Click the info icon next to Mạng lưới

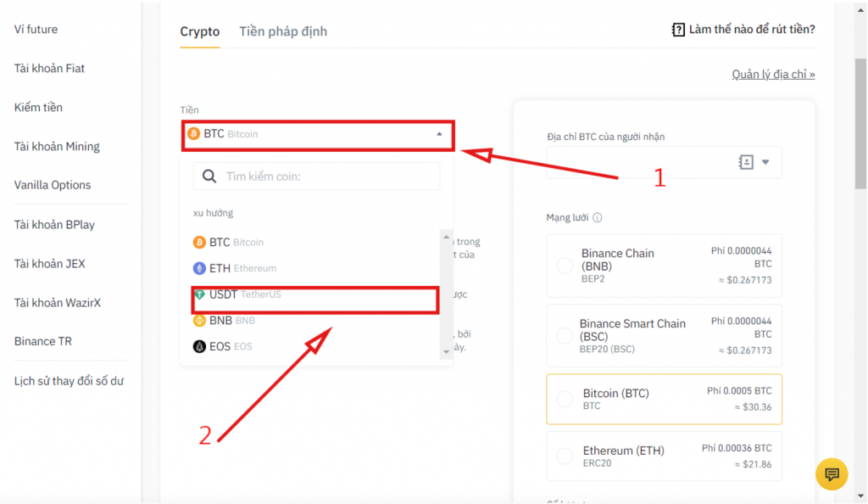tap(598, 218)
